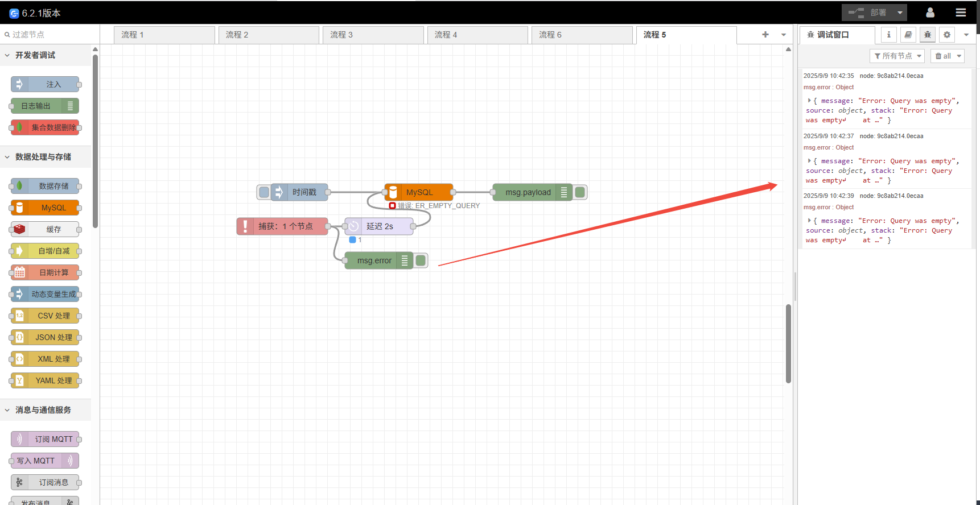Toggle the msg.payload debug node output
The image size is (980, 505).
580,192
